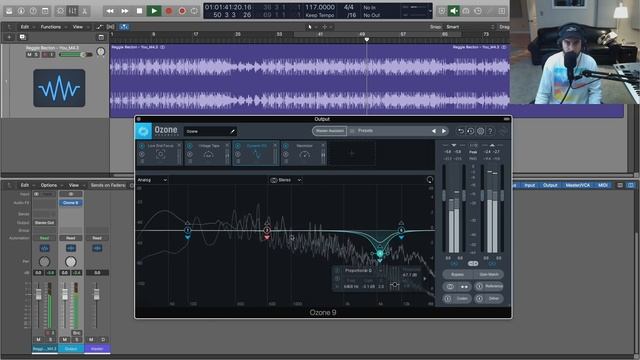This screenshot has height=360, width=640.
Task: Adjust the track header volume slider
Action: 76,54
